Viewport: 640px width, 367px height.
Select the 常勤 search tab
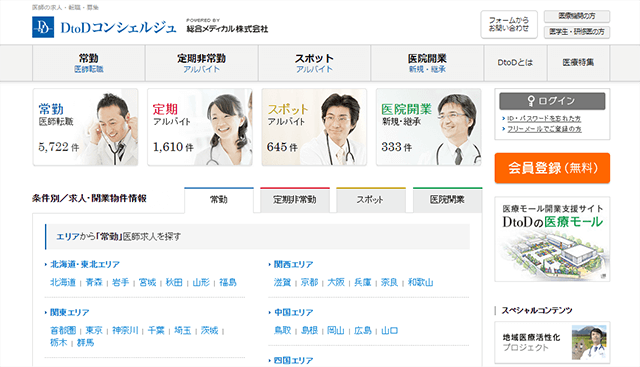click(x=219, y=200)
